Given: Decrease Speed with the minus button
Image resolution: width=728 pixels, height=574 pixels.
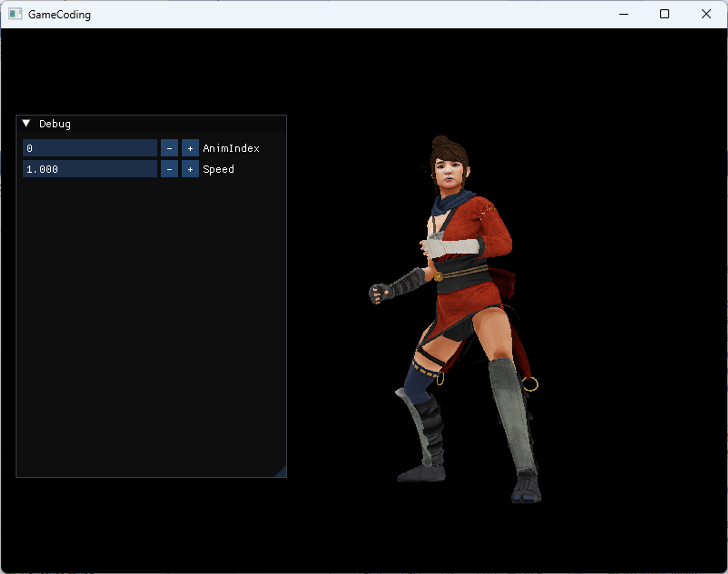Looking at the screenshot, I should point(169,169).
